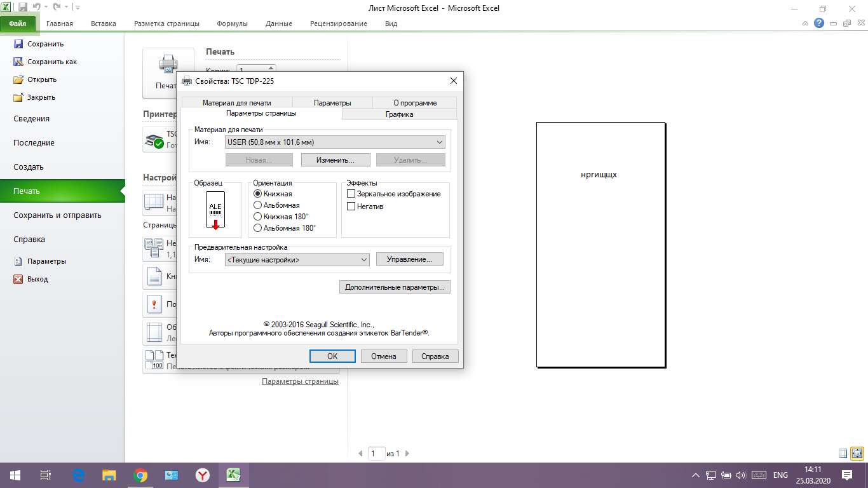Switch to the Графика tab
Image resolution: width=868 pixels, height=488 pixels.
(399, 114)
